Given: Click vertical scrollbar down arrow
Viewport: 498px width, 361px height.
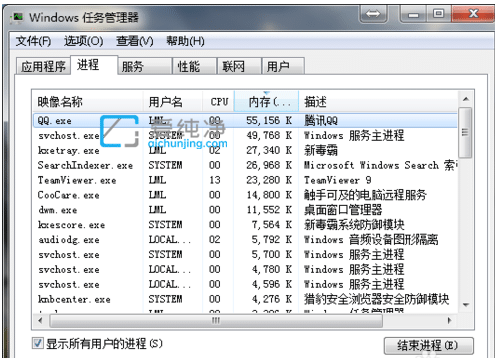Looking at the screenshot, I should [x=466, y=305].
